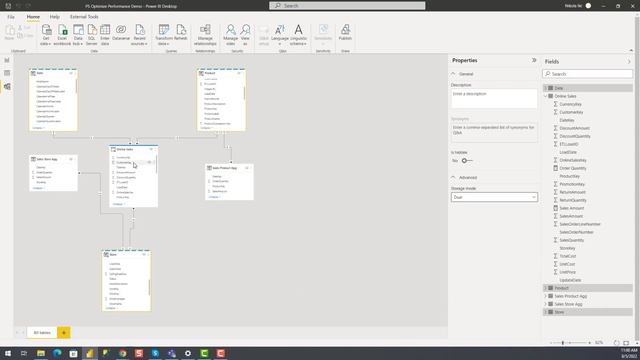640x360 pixels.
Task: Open the Help ribbon tab
Action: 55,17
